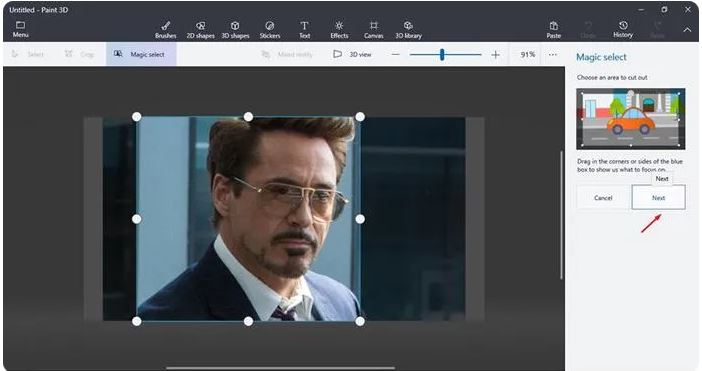Screen dimensions: 702x371
Task: Click the bottom-right selection handle
Action: click(360, 321)
